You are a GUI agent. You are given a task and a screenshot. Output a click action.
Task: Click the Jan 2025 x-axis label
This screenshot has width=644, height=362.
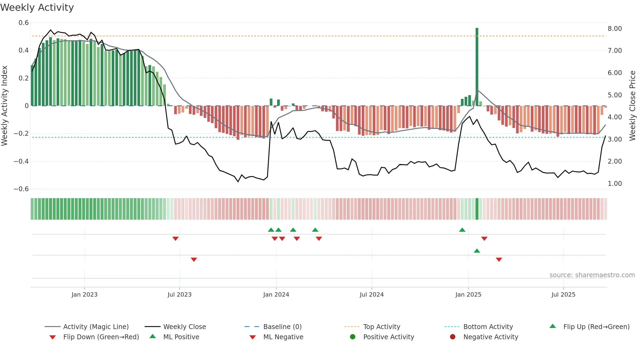click(x=468, y=294)
